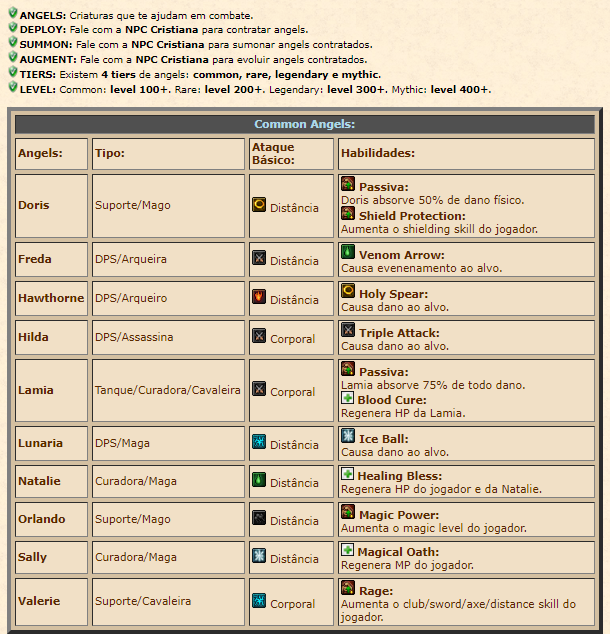
Task: Click the Magical Oath green cross icon
Action: pos(347,549)
